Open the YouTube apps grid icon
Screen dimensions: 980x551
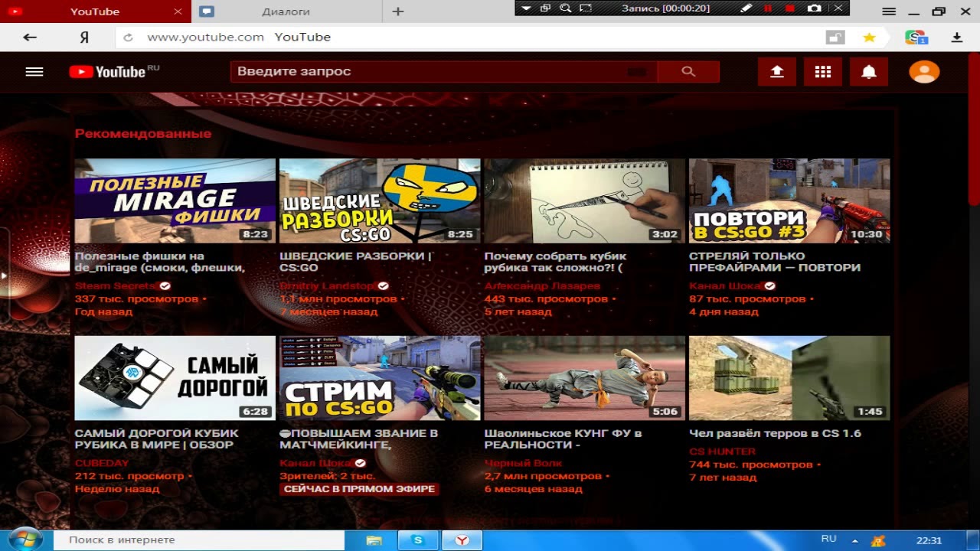[x=823, y=71]
